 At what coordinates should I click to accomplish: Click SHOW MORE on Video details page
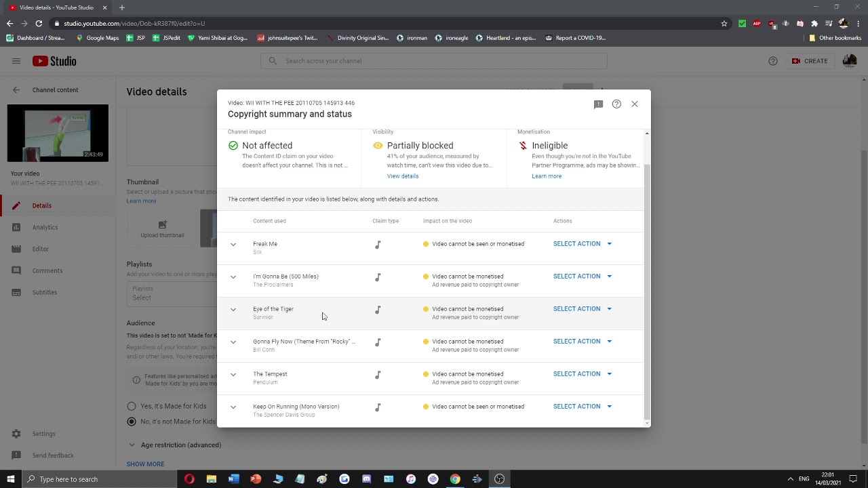[x=145, y=464]
